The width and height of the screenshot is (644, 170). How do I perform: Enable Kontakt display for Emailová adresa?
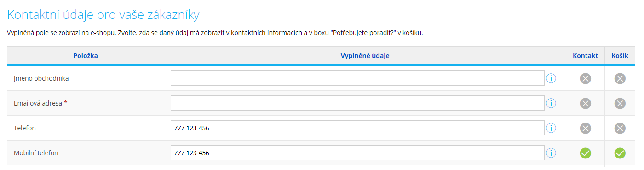(585, 103)
